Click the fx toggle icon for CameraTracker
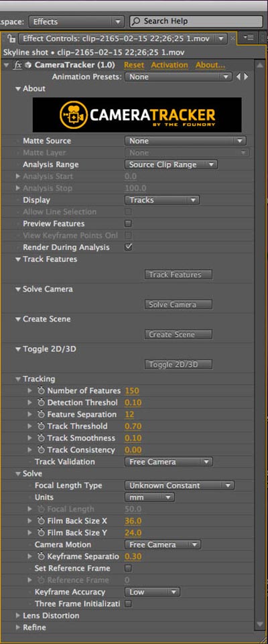The image size is (268, 644). click(x=17, y=65)
